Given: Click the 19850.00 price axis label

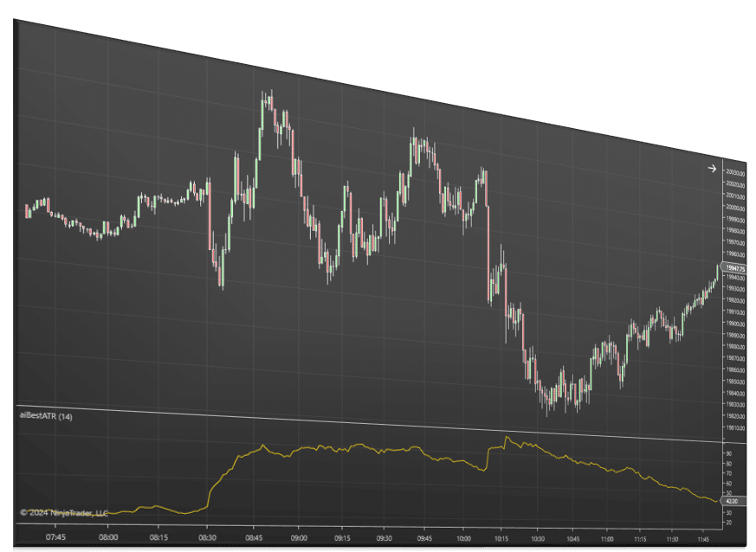Looking at the screenshot, I should [735, 382].
